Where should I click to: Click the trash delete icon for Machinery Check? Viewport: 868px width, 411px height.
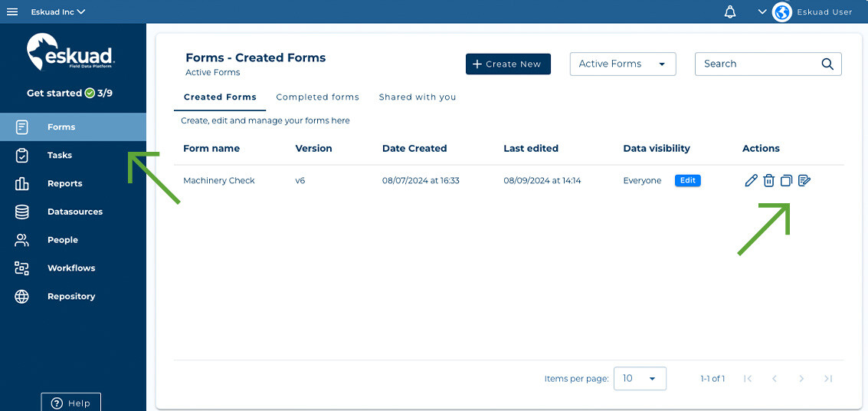(x=768, y=180)
